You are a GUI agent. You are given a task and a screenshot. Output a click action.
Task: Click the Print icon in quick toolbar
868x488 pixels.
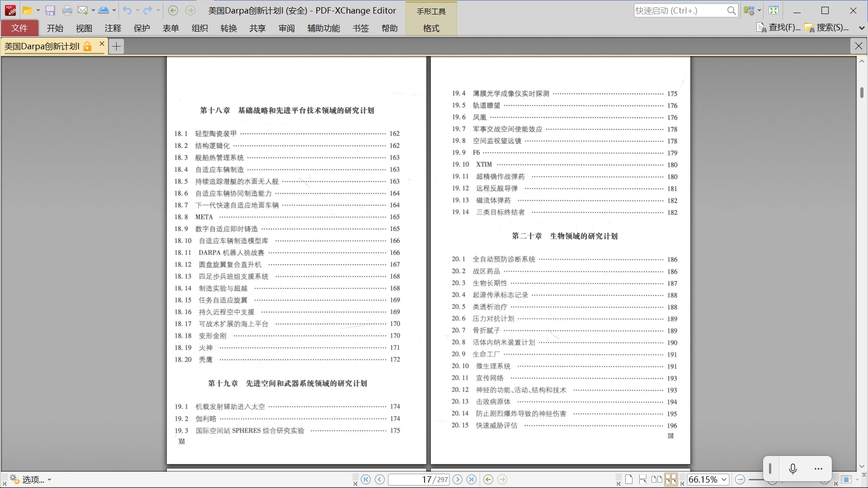(67, 10)
